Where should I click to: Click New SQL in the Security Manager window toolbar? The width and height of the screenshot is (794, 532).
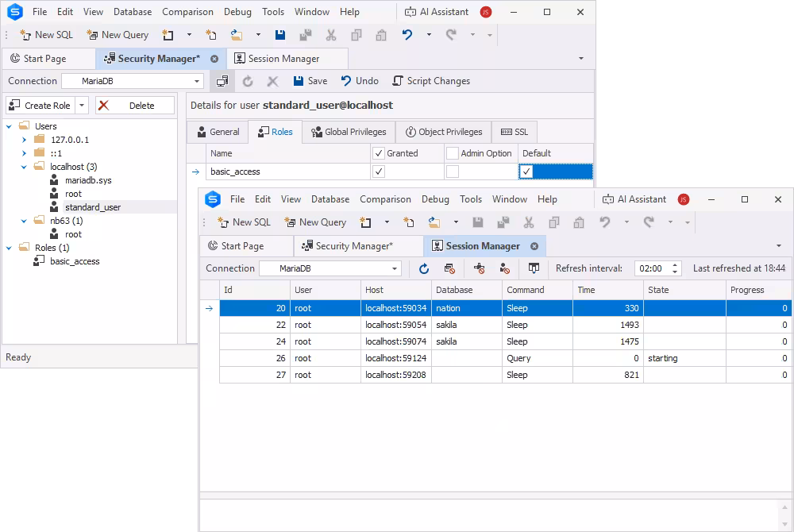click(47, 35)
